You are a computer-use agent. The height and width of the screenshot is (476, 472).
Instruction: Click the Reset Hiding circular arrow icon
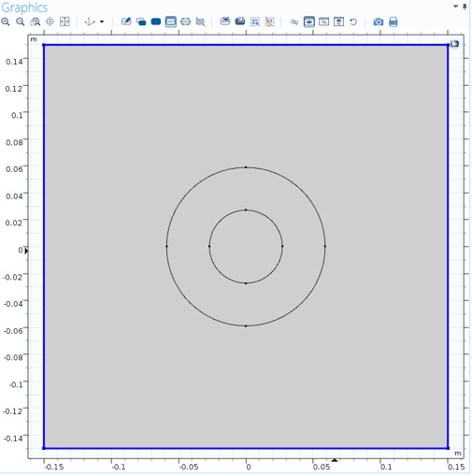click(x=353, y=22)
